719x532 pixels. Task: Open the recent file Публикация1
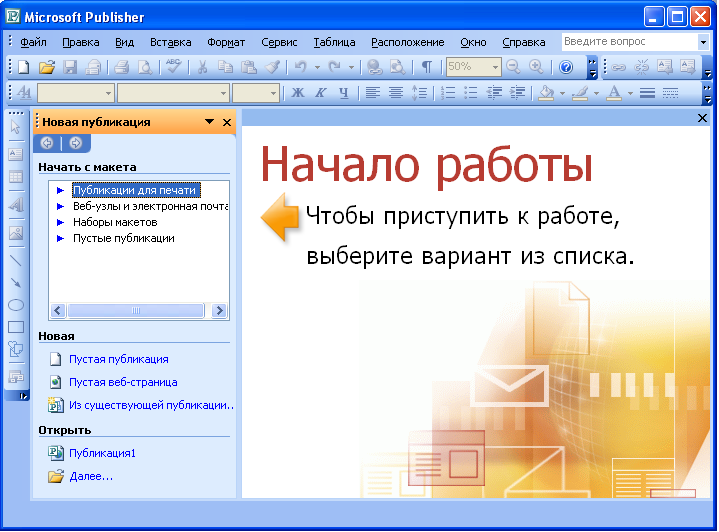(x=102, y=453)
